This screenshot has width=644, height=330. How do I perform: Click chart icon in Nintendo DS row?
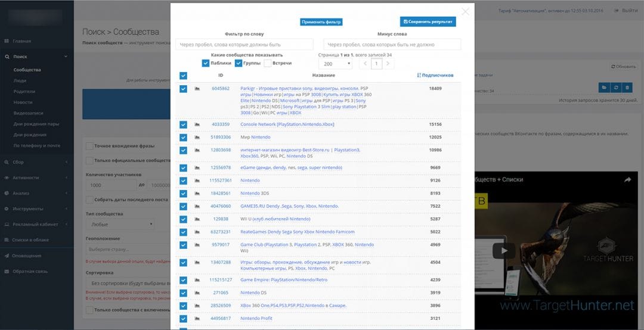[197, 292]
